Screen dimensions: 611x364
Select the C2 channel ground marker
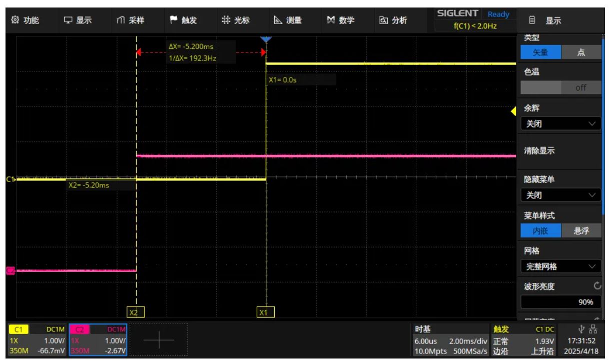[10, 270]
